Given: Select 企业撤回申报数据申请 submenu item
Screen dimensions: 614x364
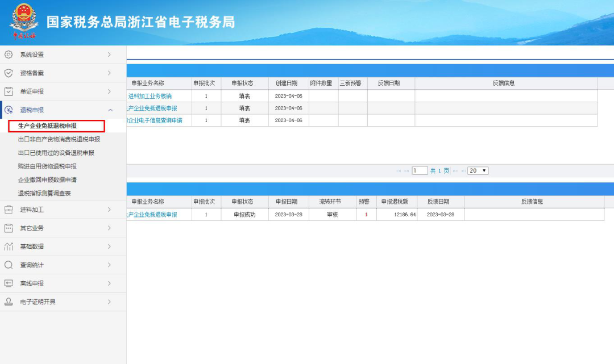Looking at the screenshot, I should [47, 180].
